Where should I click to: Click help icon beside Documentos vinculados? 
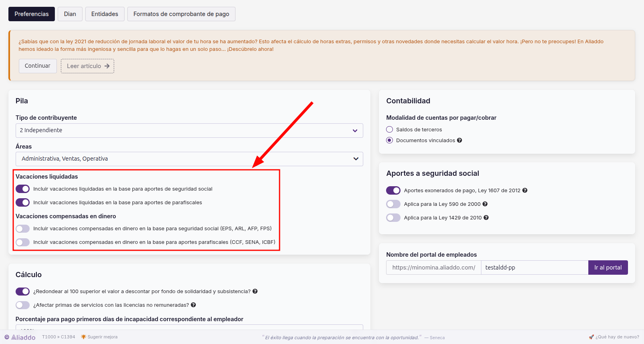coord(459,140)
